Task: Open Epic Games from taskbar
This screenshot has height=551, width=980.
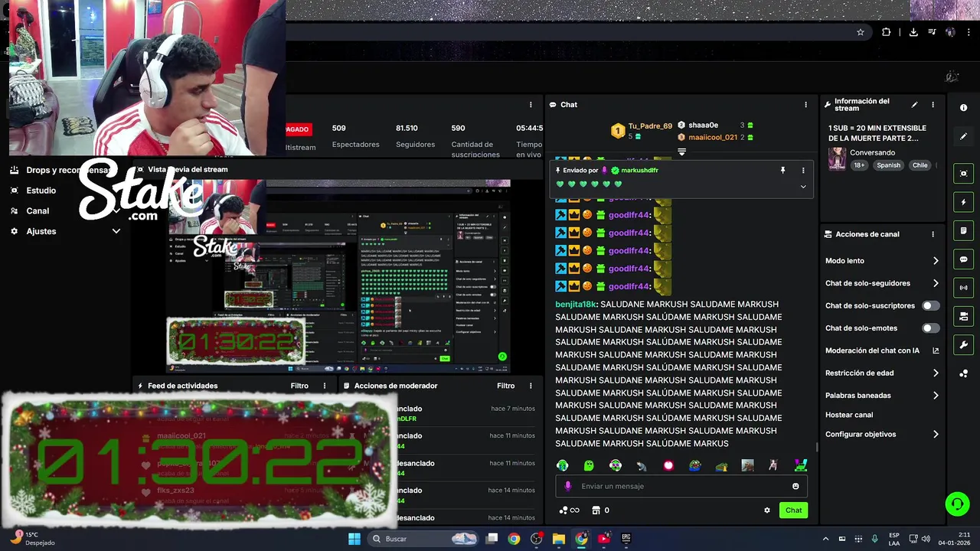Action: (x=626, y=539)
